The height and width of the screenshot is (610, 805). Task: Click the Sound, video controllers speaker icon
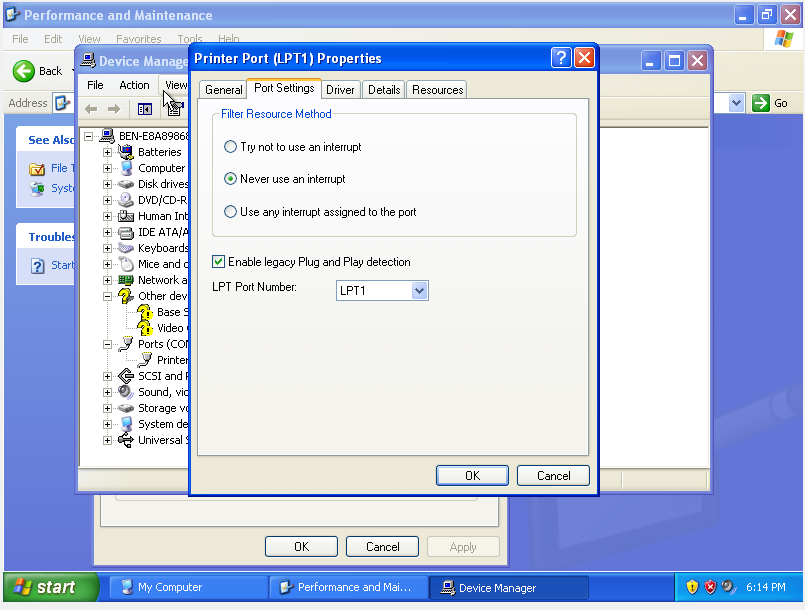tap(126, 392)
